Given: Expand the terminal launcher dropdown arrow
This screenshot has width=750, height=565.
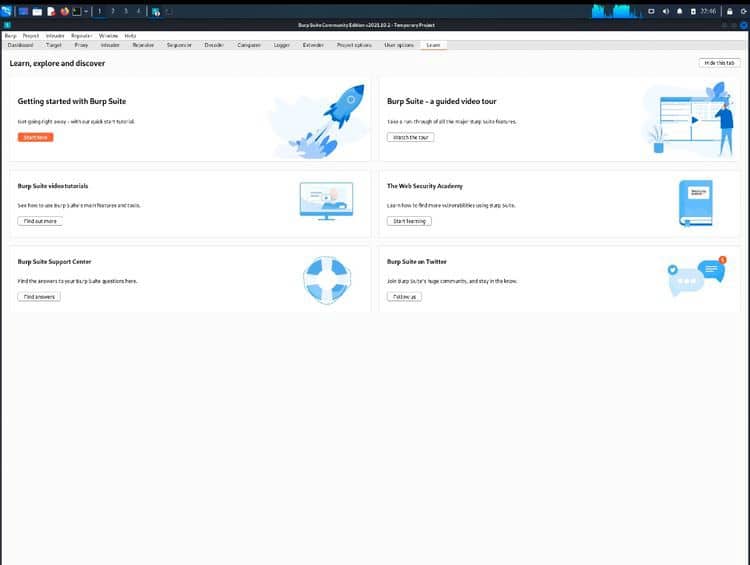Looking at the screenshot, I should [x=86, y=11].
